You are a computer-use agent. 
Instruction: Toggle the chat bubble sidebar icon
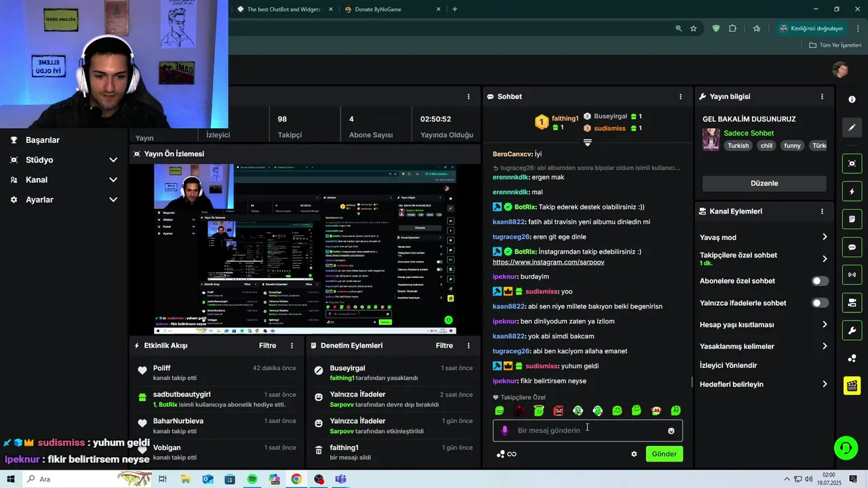click(x=852, y=247)
